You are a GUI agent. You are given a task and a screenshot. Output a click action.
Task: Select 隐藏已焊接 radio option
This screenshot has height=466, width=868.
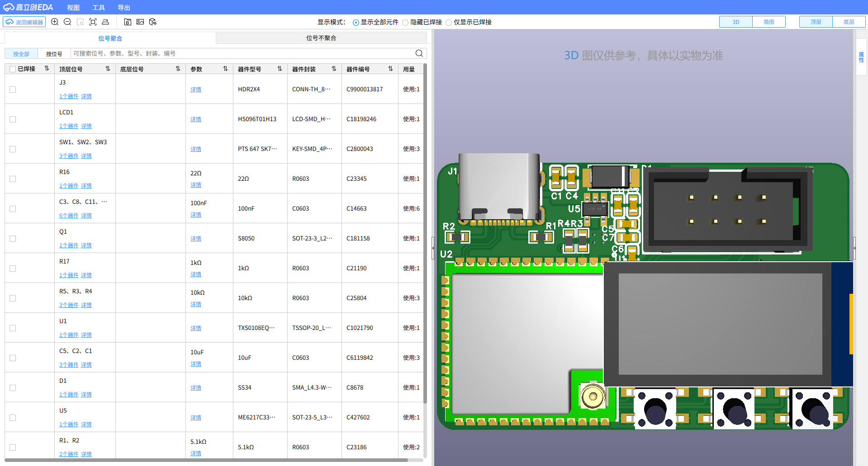(405, 22)
